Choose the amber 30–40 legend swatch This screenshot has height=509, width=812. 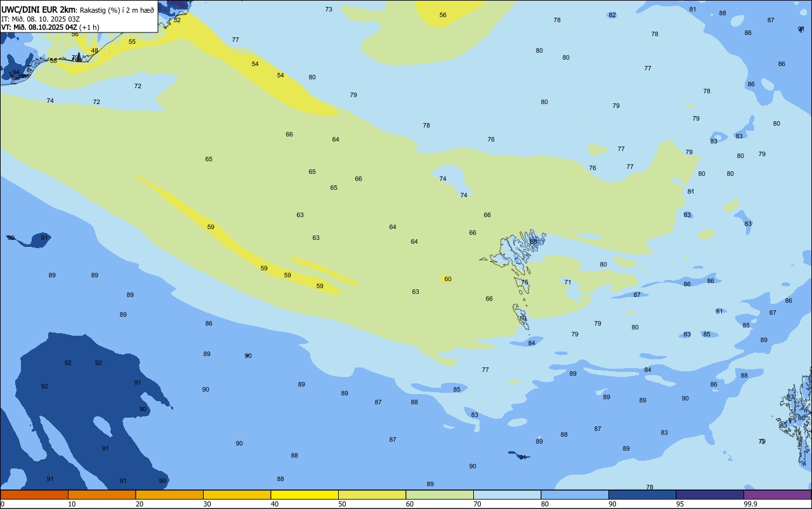[237, 494]
